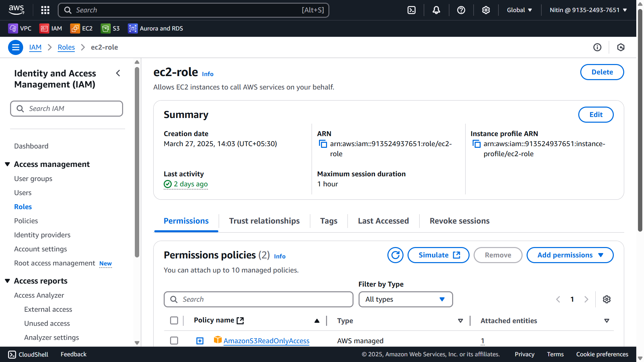Click the AmazonS3ReadOnlyAccess policy cube icon

(x=218, y=340)
